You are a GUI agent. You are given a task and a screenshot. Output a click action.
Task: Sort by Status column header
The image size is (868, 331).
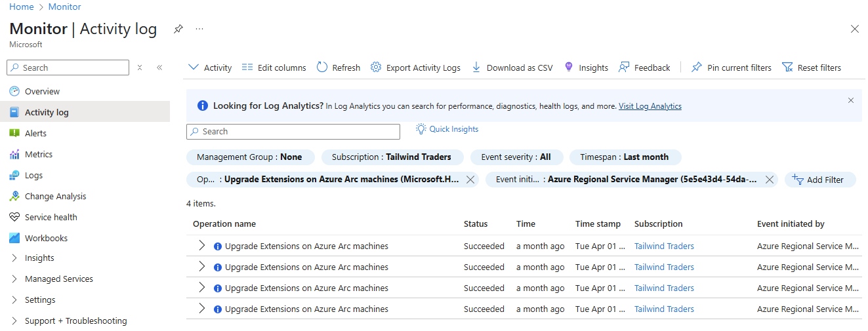coord(476,224)
